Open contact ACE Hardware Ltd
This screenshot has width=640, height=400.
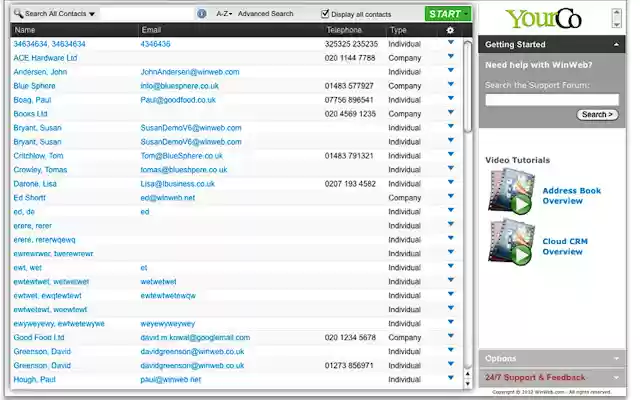[x=45, y=58]
